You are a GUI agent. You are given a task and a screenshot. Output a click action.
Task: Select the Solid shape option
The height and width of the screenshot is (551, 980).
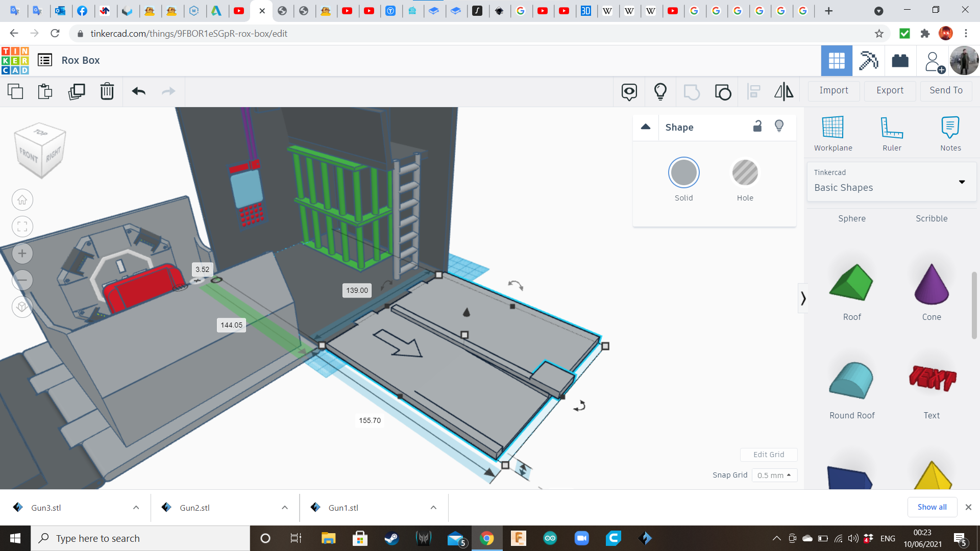coord(683,173)
